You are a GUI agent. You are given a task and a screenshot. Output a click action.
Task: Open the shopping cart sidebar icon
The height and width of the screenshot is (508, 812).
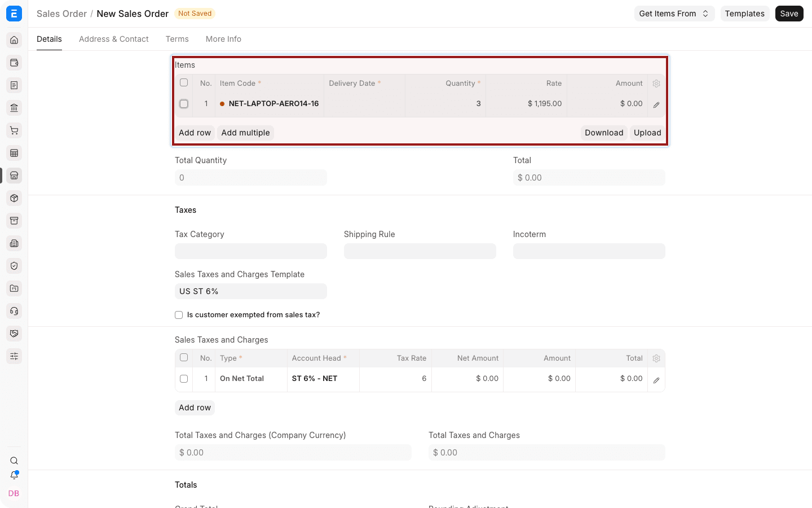14,130
